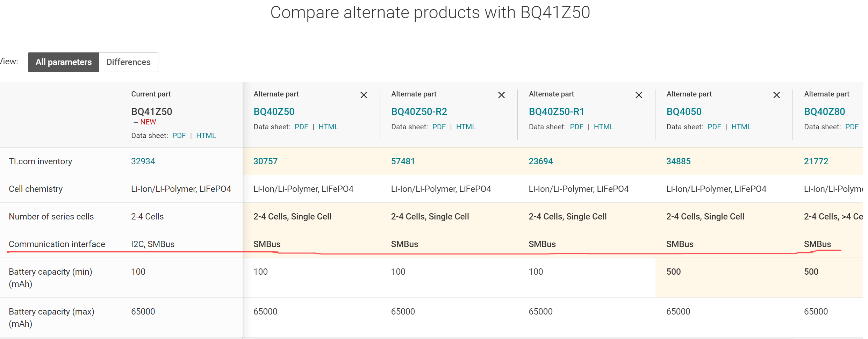Select the 'Number of series cells' row label
Viewport: 868px width, 339px height.
51,216
